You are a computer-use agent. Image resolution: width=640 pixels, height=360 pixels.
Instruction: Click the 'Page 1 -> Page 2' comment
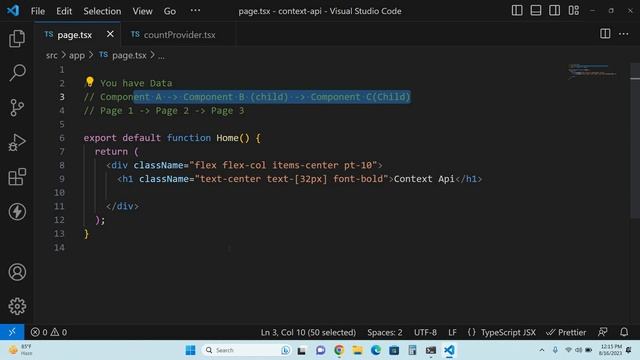144,111
